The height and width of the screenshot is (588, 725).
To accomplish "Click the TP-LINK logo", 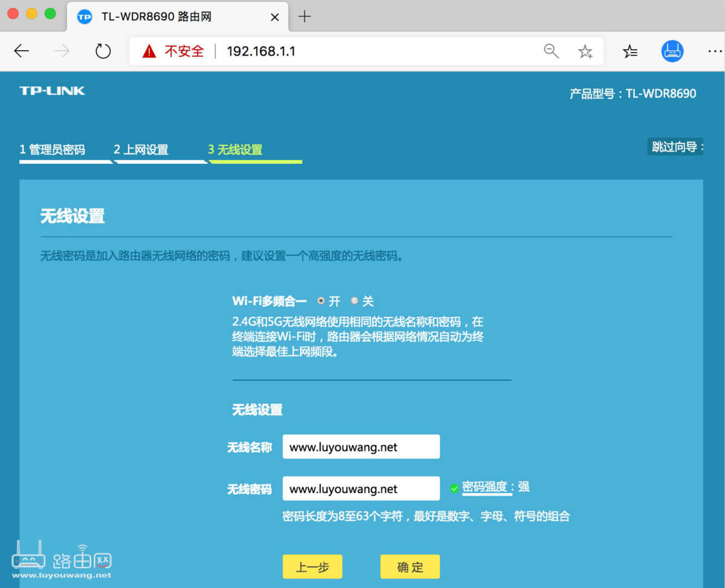I will 52,91.
